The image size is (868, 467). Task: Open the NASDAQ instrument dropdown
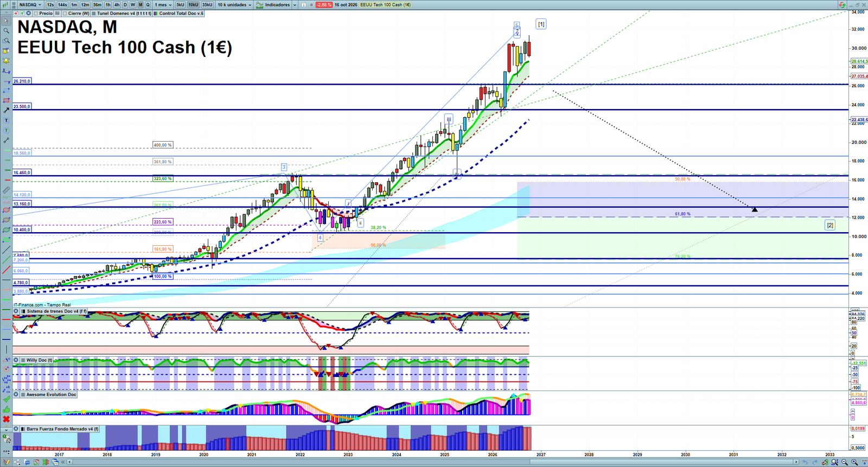tap(30, 5)
